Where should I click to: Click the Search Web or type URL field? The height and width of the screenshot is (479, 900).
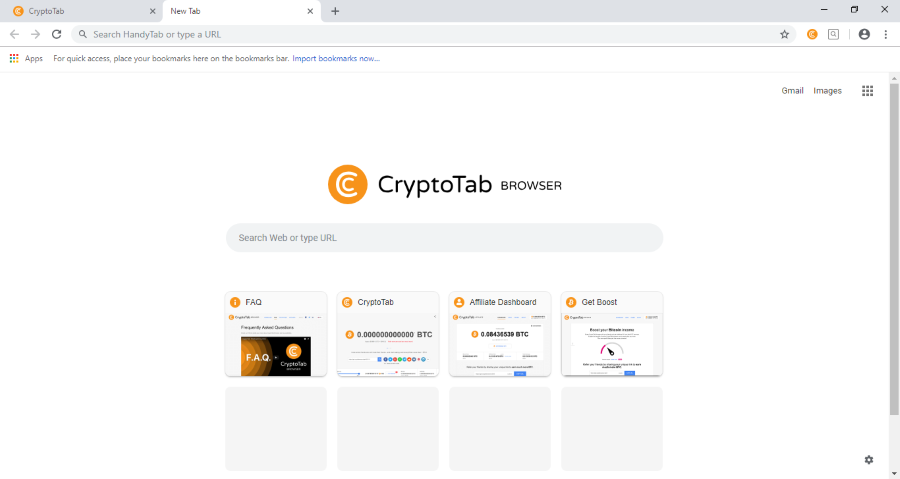[x=444, y=237]
